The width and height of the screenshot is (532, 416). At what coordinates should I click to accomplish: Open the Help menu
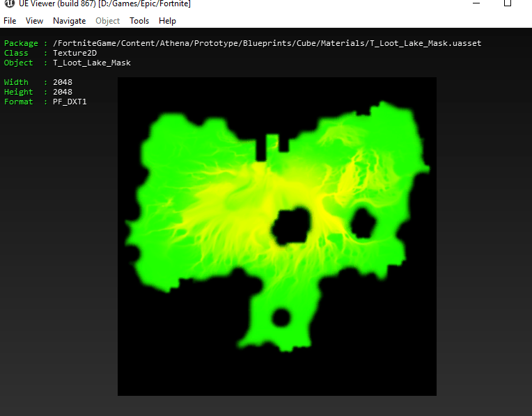[167, 21]
